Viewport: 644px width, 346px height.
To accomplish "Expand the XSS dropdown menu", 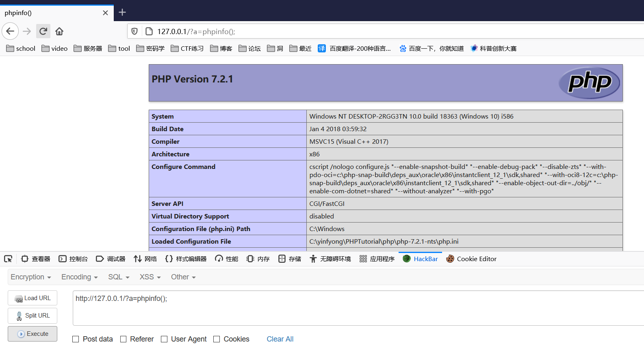I will 150,277.
